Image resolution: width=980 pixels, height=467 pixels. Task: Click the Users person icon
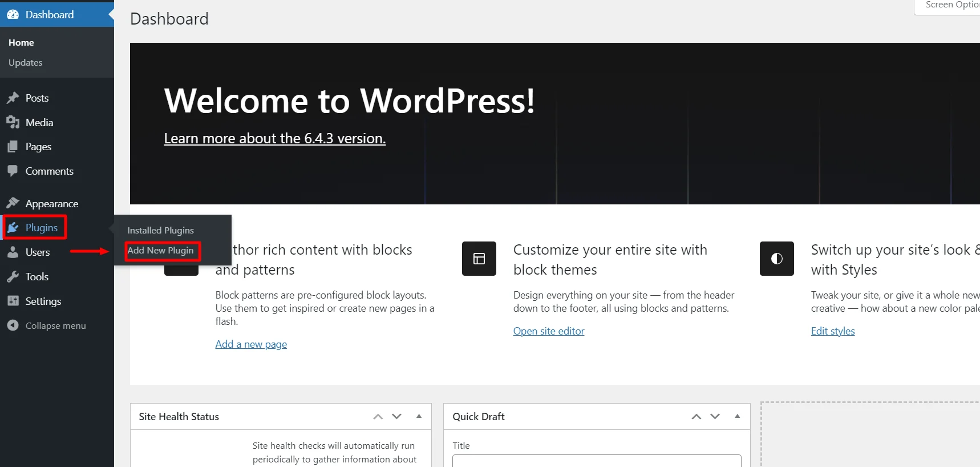(13, 252)
